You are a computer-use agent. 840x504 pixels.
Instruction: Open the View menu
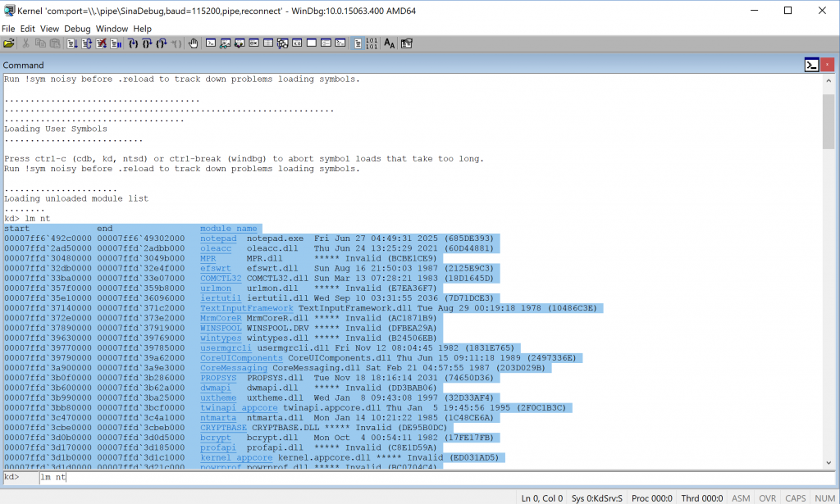[x=49, y=29]
